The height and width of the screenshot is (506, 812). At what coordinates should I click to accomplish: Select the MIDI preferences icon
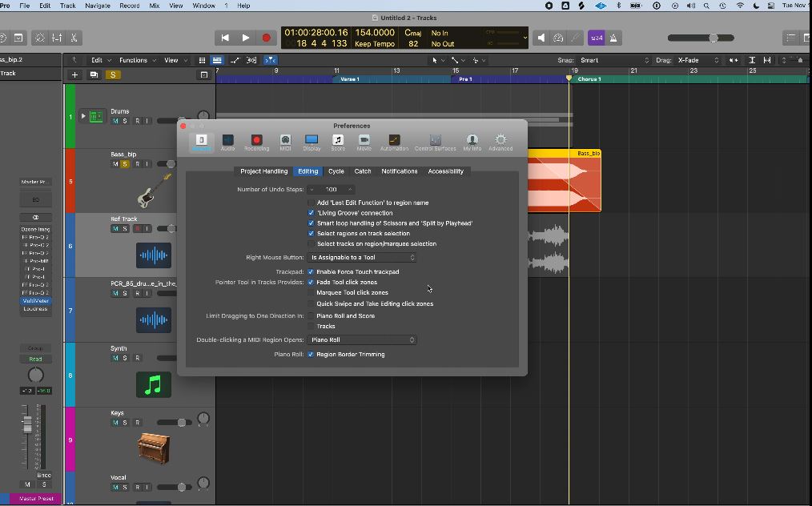pos(285,142)
